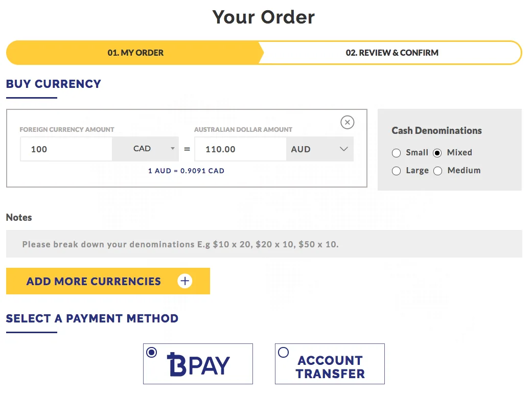Image resolution: width=532 pixels, height=394 pixels.
Task: Select BPAY payment method radio
Action: tap(152, 352)
